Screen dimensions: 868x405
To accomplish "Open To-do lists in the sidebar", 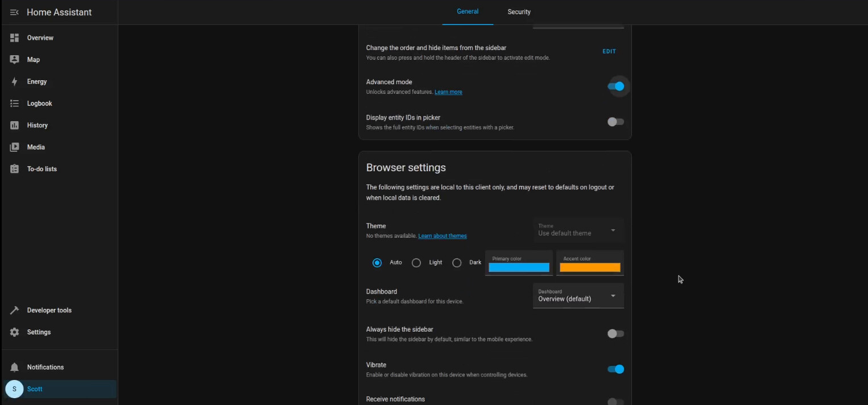I will click(x=60, y=169).
